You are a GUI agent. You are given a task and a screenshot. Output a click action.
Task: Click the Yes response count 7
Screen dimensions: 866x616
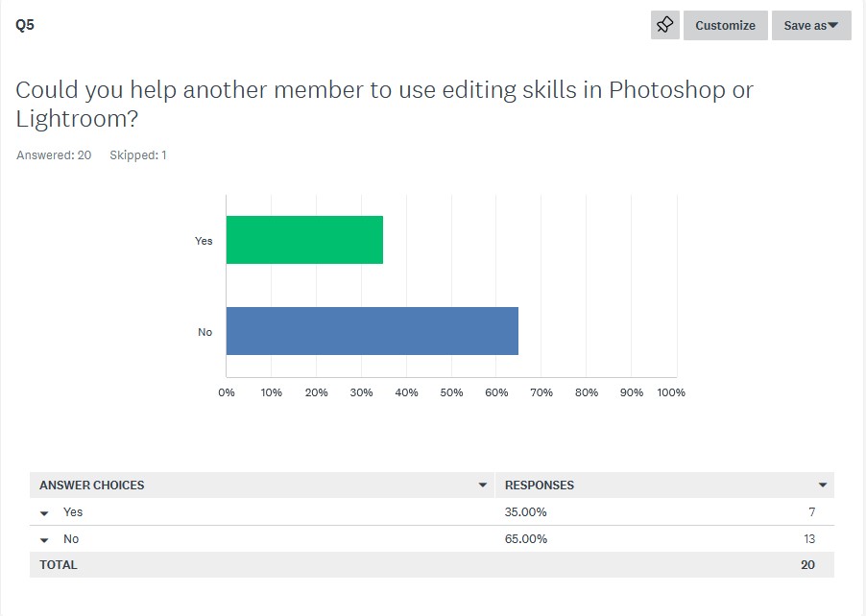pos(812,512)
